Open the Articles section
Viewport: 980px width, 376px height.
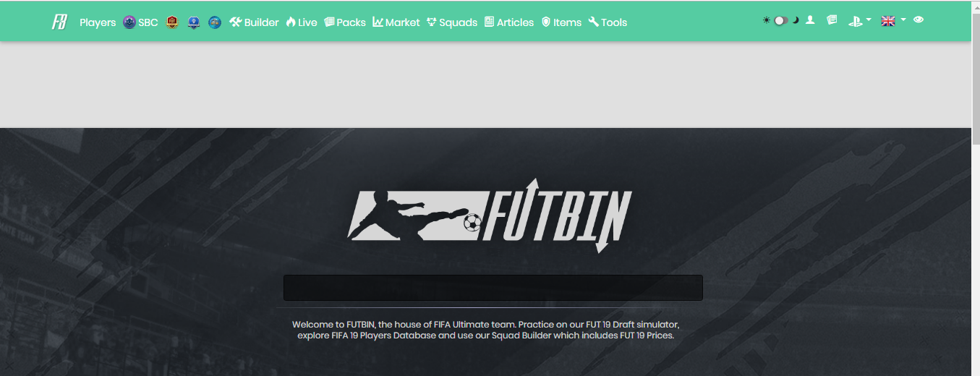(509, 22)
